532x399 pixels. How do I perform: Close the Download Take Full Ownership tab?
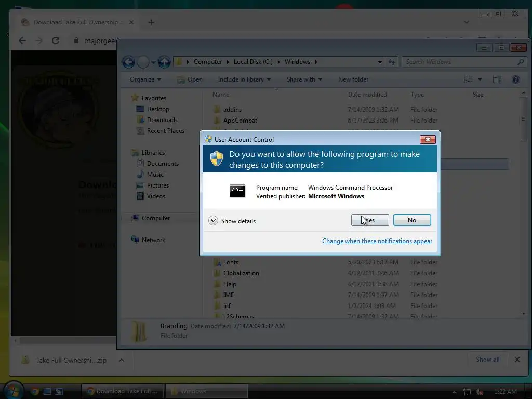pos(131,22)
